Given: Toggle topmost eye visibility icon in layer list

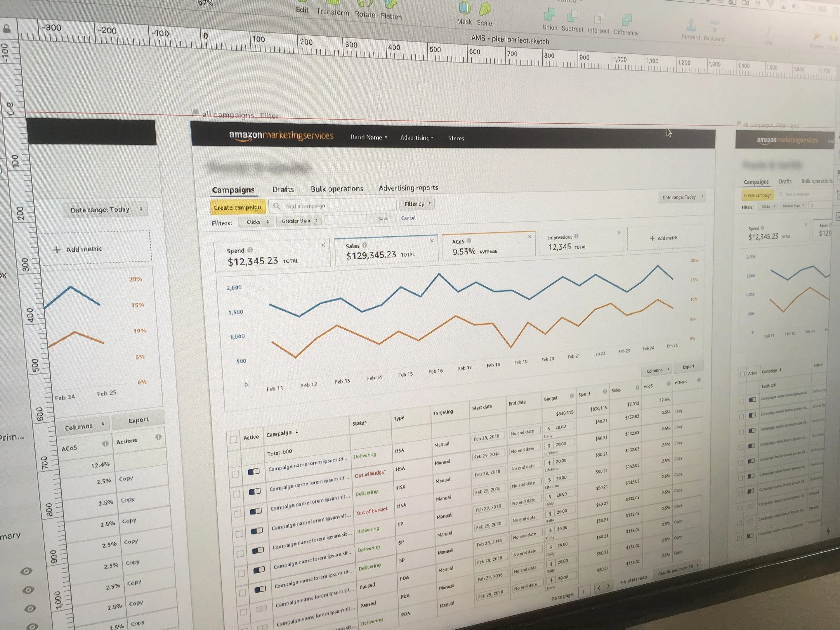Looking at the screenshot, I should click(26, 571).
